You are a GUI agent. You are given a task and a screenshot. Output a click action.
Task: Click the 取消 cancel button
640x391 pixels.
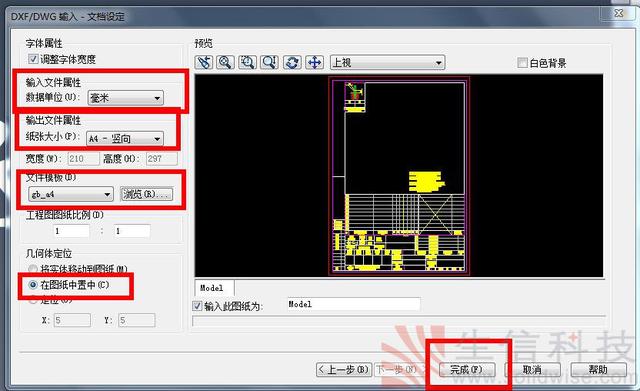click(x=533, y=370)
